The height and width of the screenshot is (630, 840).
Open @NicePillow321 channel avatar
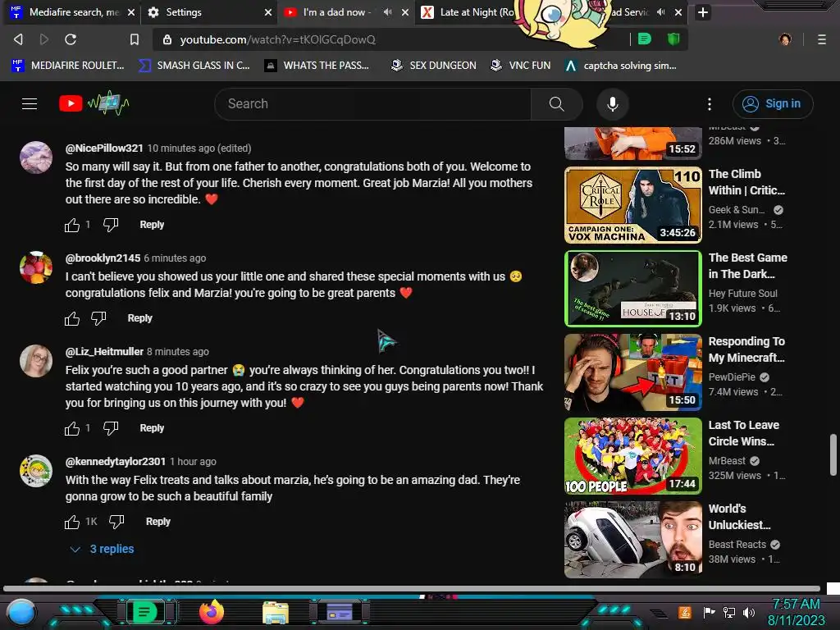36,157
